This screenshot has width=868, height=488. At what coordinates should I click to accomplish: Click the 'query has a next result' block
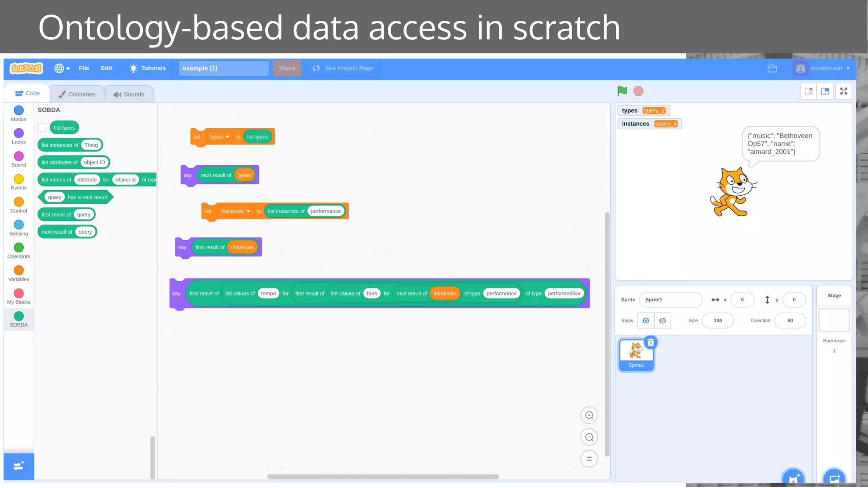[x=76, y=197]
